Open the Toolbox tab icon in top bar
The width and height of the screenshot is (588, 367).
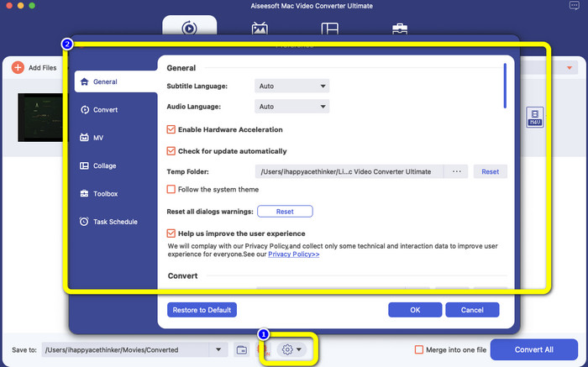click(400, 29)
